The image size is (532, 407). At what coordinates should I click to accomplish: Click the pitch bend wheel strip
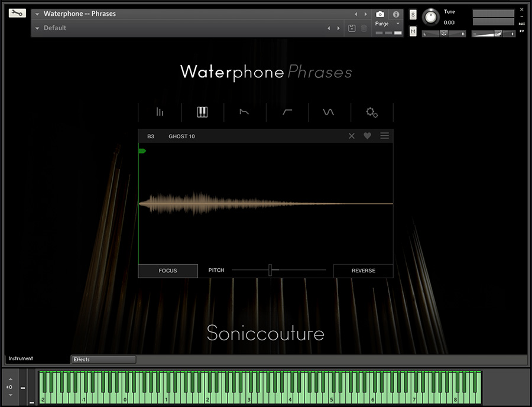(22, 388)
